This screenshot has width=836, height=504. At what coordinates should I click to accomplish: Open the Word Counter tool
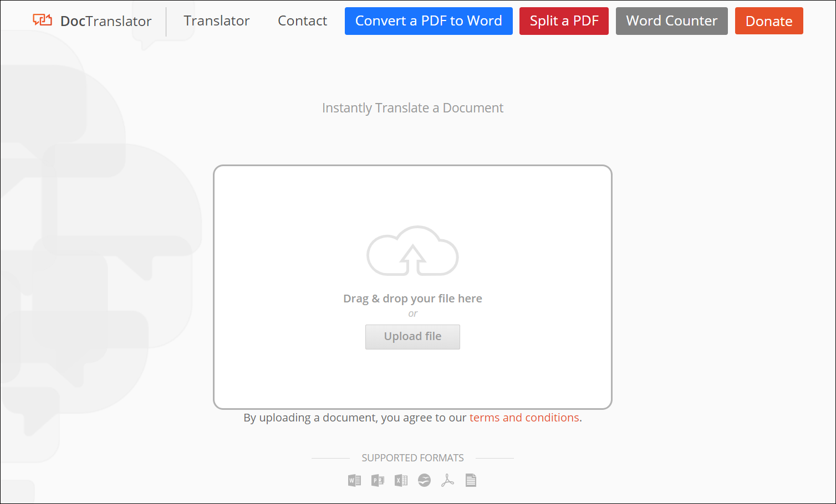click(x=671, y=21)
